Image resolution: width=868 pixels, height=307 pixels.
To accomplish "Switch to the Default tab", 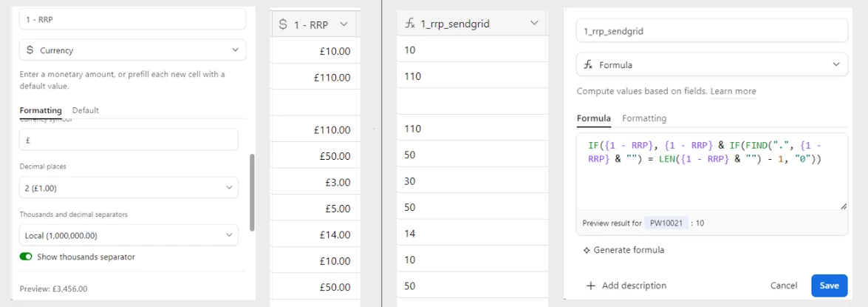I will tap(86, 110).
